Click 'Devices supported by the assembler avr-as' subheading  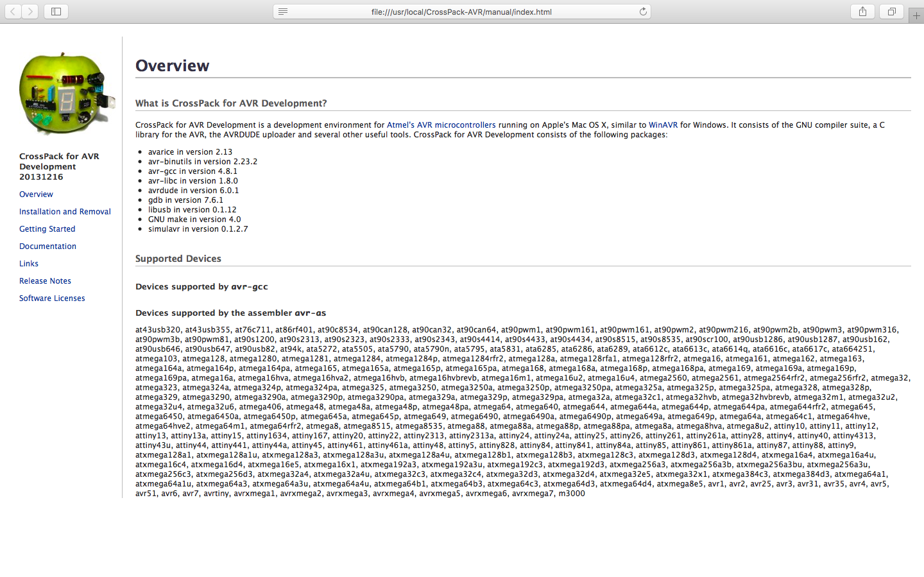pos(231,313)
